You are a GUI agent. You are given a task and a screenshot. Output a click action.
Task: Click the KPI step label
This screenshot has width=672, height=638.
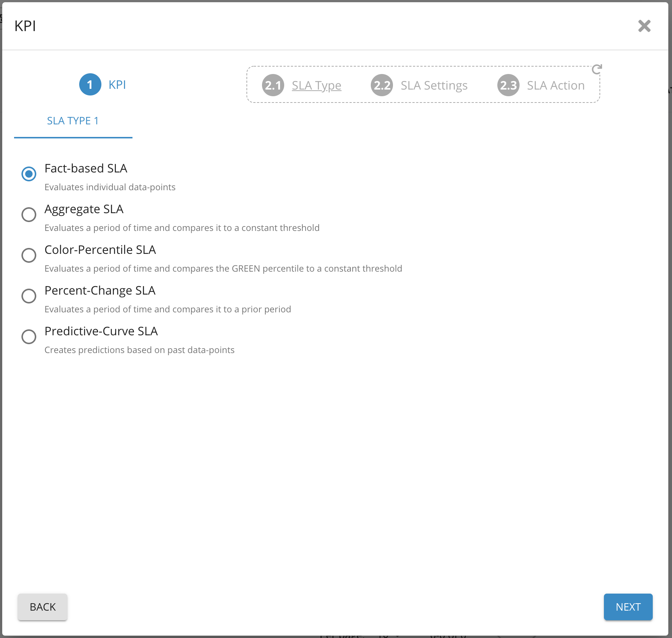tap(117, 85)
